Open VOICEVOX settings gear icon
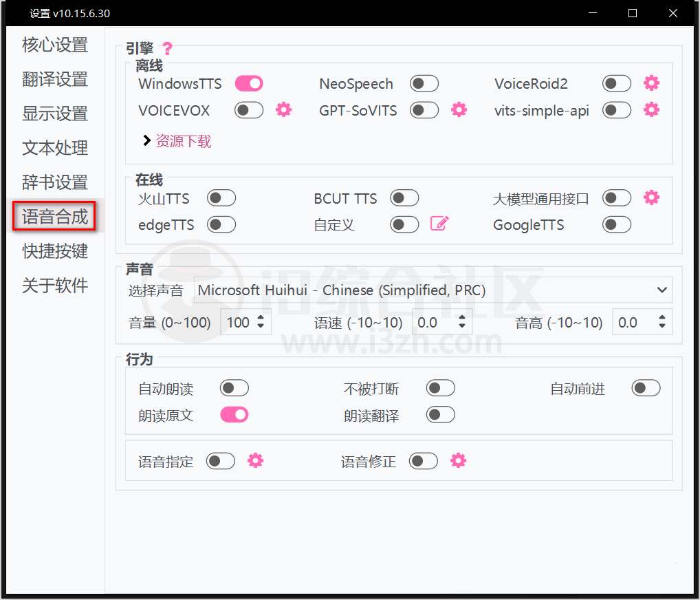This screenshot has width=700, height=600. [283, 109]
